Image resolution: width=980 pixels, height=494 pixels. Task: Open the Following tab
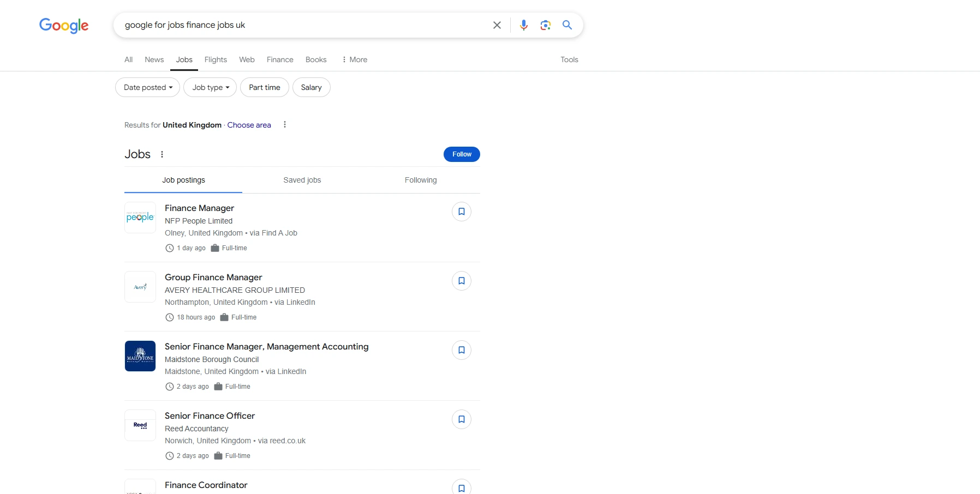click(x=421, y=180)
